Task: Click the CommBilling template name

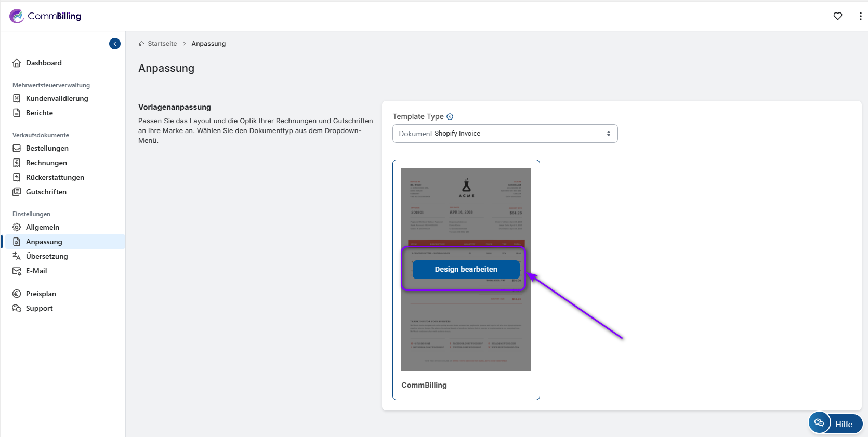Action: coord(424,385)
